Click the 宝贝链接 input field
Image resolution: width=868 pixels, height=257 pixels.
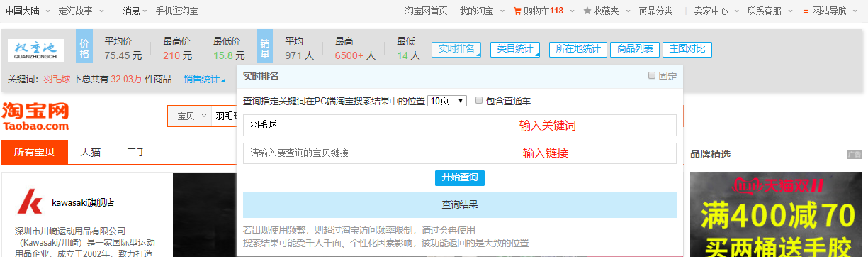click(459, 153)
